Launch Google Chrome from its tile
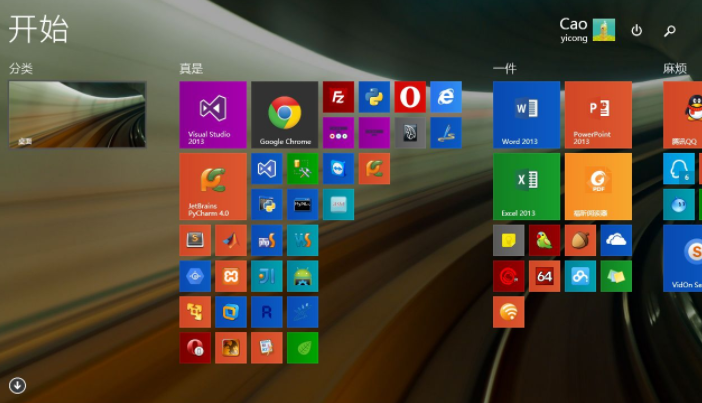This screenshot has height=403, width=702. tap(285, 114)
